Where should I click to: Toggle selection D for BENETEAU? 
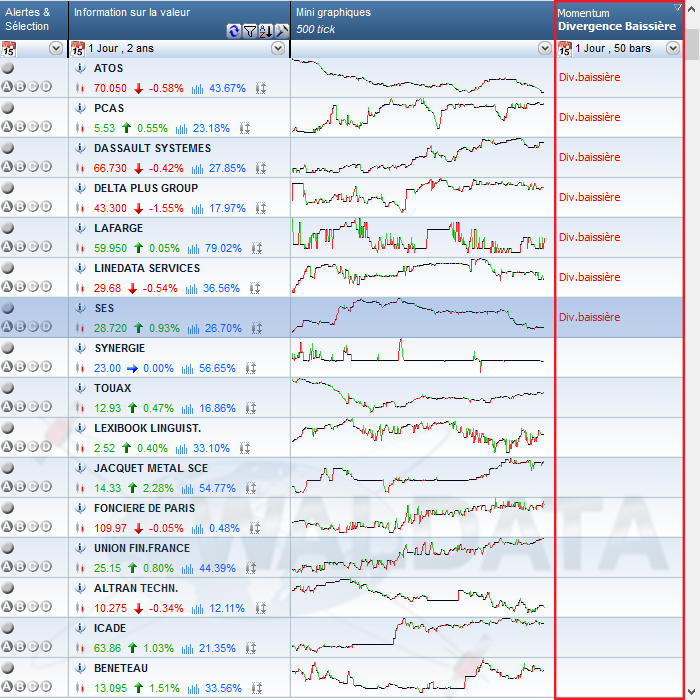tap(46, 686)
